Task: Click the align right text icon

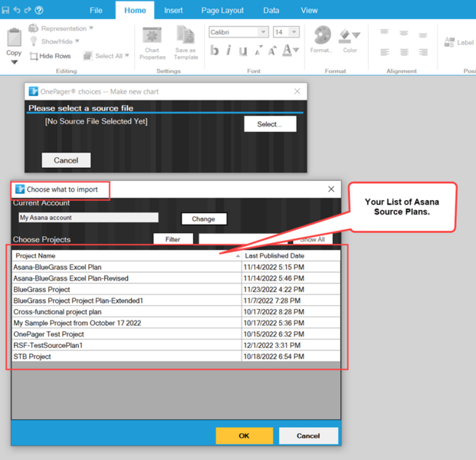Action: [x=423, y=52]
